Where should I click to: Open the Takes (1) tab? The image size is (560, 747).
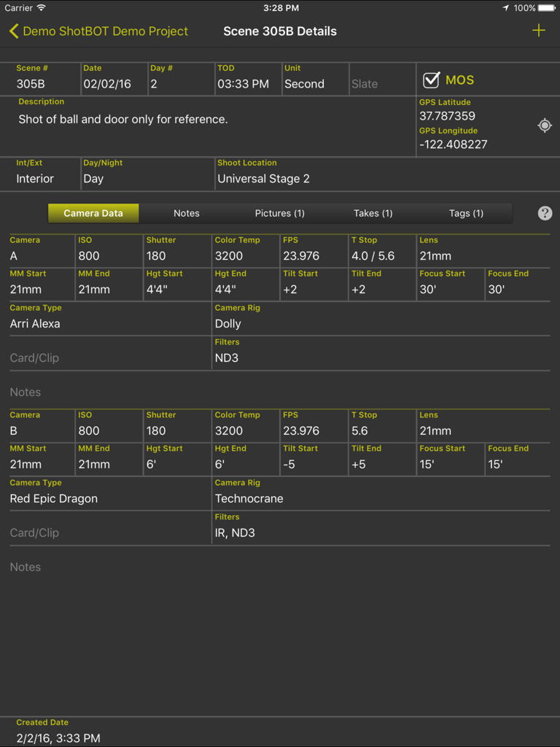373,213
